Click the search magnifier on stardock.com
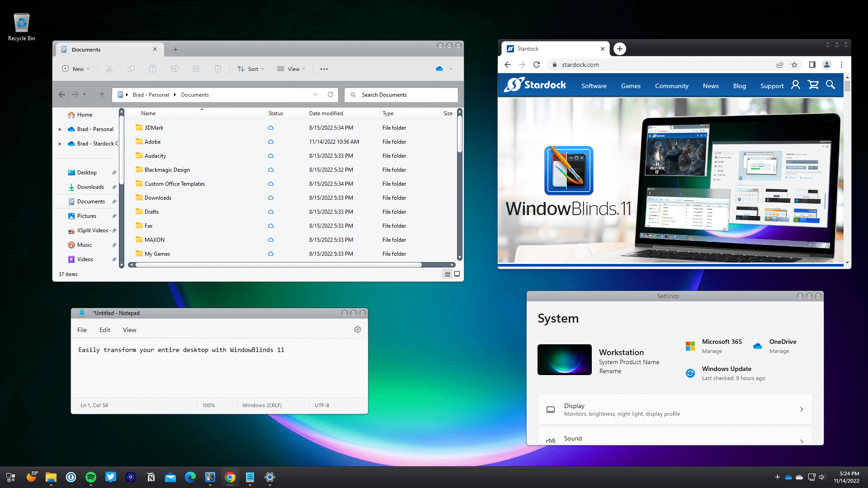The width and height of the screenshot is (868, 488). [x=830, y=85]
